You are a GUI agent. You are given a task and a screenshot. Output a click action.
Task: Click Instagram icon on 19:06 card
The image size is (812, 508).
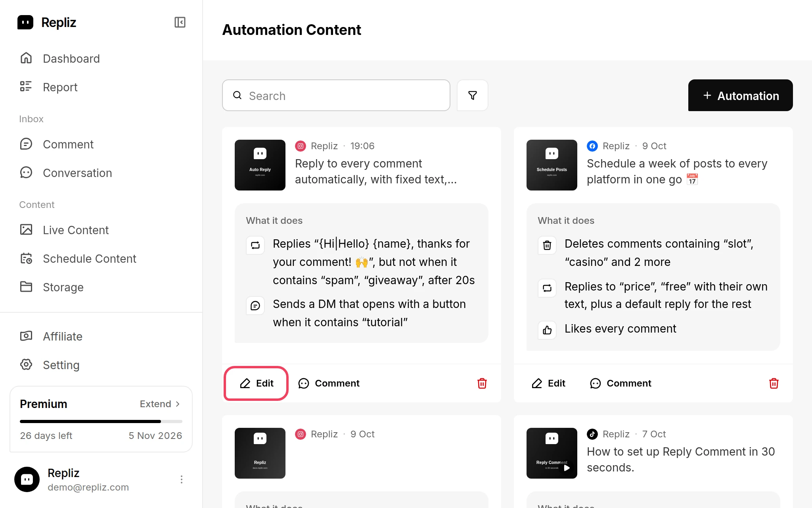click(x=301, y=146)
